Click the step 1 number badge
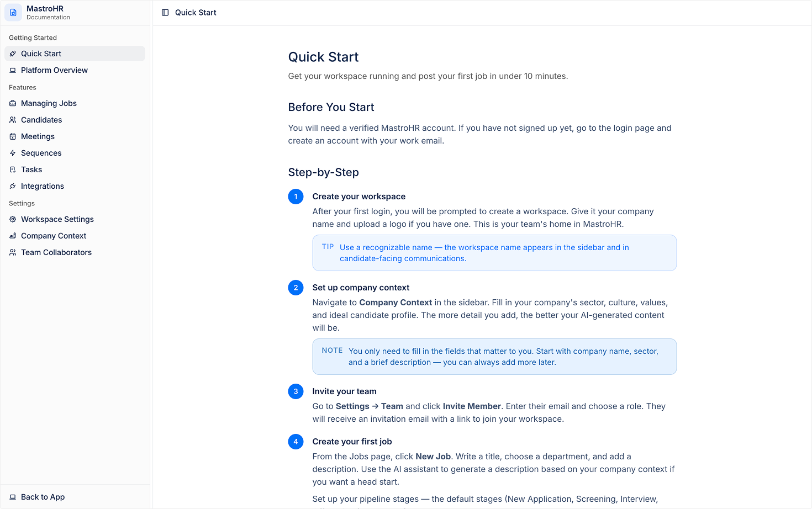This screenshot has width=812, height=509. pos(296,197)
